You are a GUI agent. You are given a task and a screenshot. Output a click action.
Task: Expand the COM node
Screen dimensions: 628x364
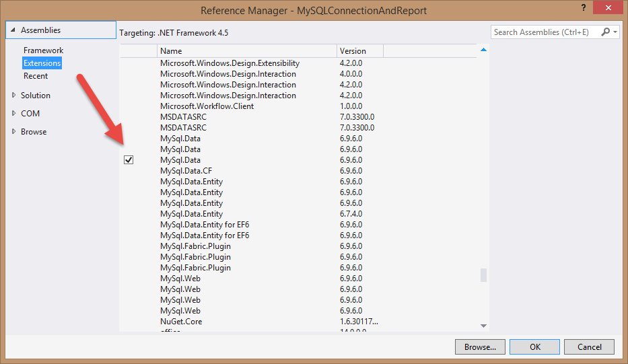(x=13, y=113)
